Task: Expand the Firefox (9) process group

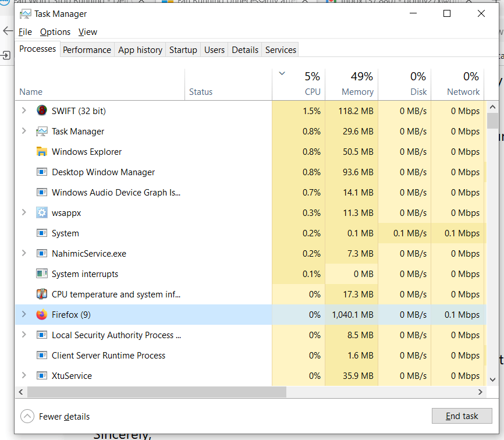Action: (x=24, y=314)
